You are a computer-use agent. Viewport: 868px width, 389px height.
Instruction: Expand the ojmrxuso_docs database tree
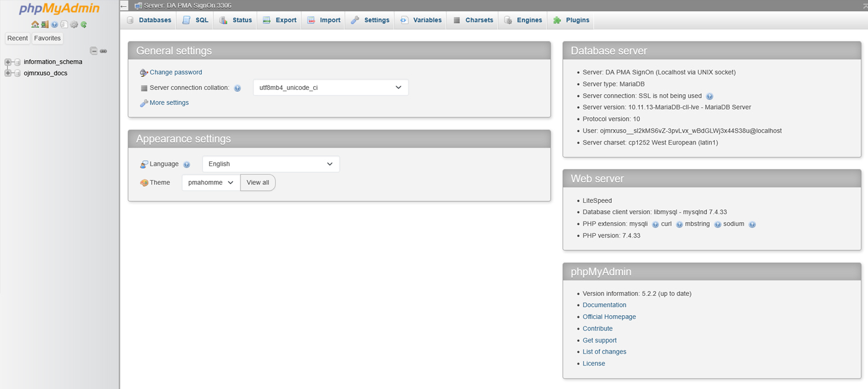point(7,73)
